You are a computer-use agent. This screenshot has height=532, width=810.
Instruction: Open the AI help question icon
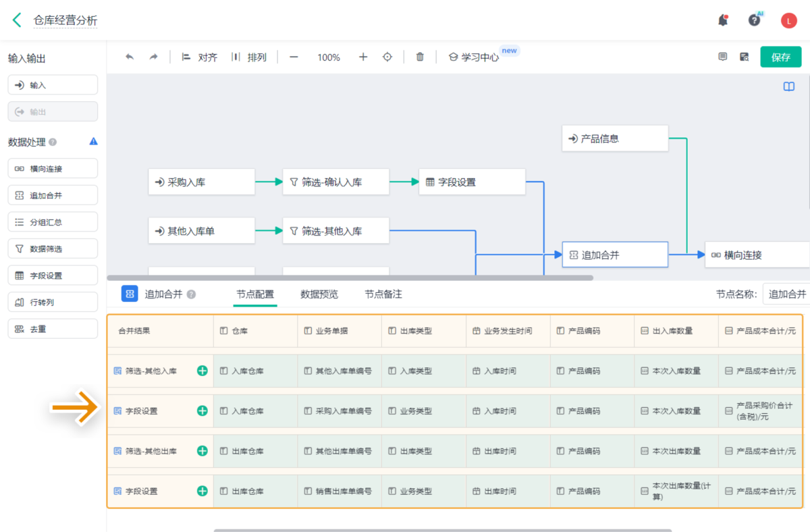(x=755, y=20)
